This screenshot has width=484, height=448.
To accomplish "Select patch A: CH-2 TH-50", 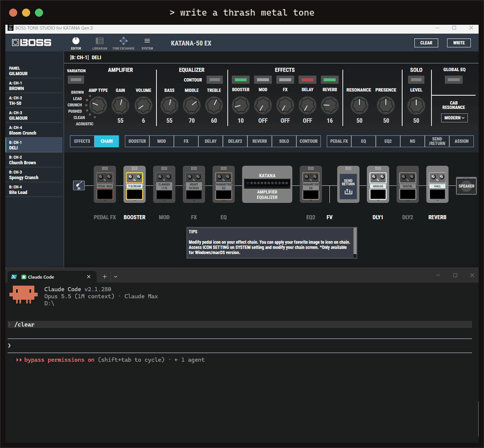I will click(34, 101).
